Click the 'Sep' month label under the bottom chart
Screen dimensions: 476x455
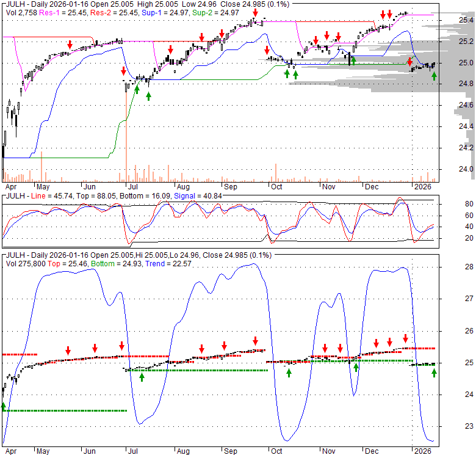(231, 451)
